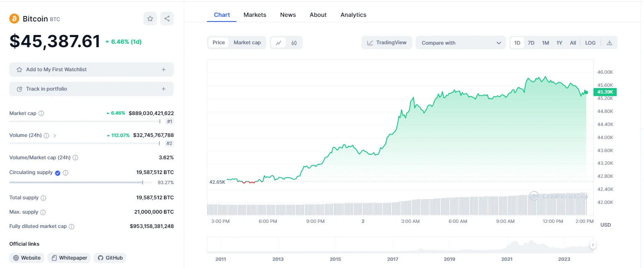Click the #1 market cap rank badge
644x268 pixels.
click(x=170, y=121)
